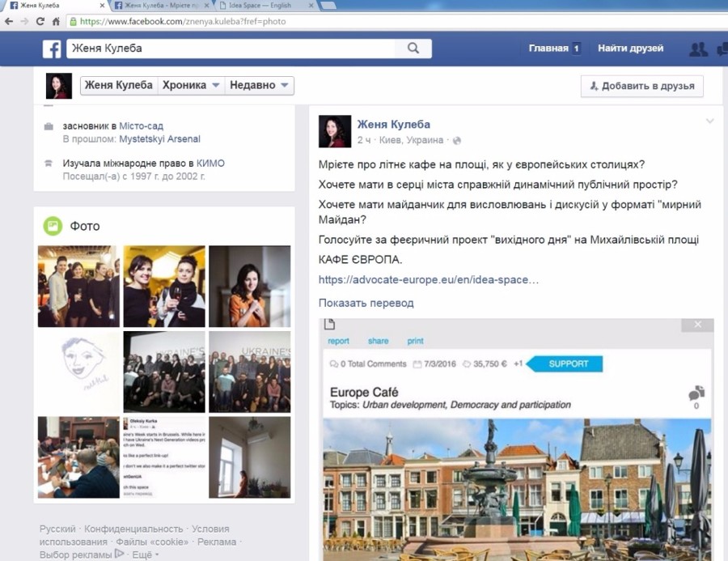Click the public globe icon on post
The height and width of the screenshot is (561, 728).
[x=457, y=140]
